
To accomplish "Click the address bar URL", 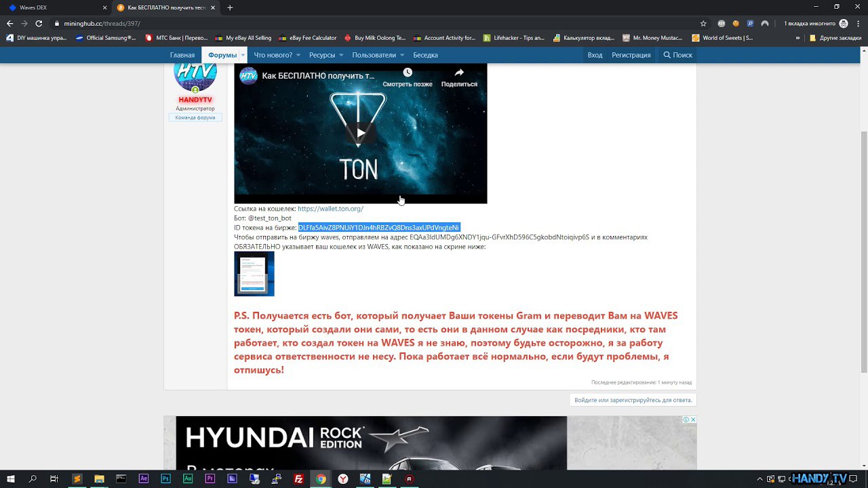I will coord(102,23).
